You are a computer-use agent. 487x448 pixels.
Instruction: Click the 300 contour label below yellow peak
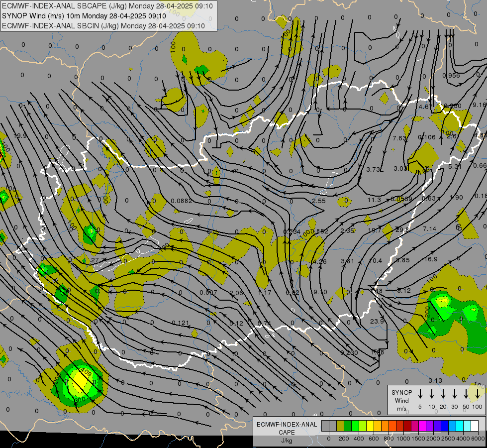pos(80,400)
